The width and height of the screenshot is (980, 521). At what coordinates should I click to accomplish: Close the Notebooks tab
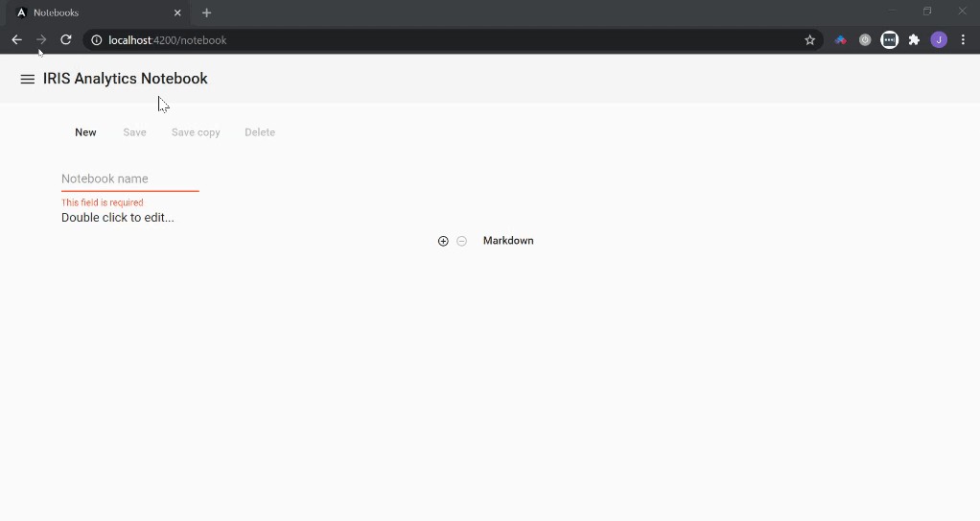click(x=177, y=12)
